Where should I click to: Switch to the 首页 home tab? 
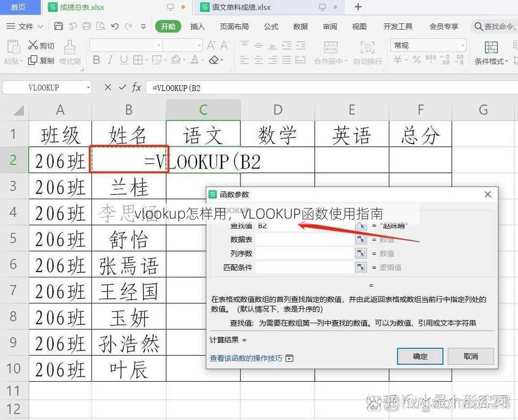(18, 7)
